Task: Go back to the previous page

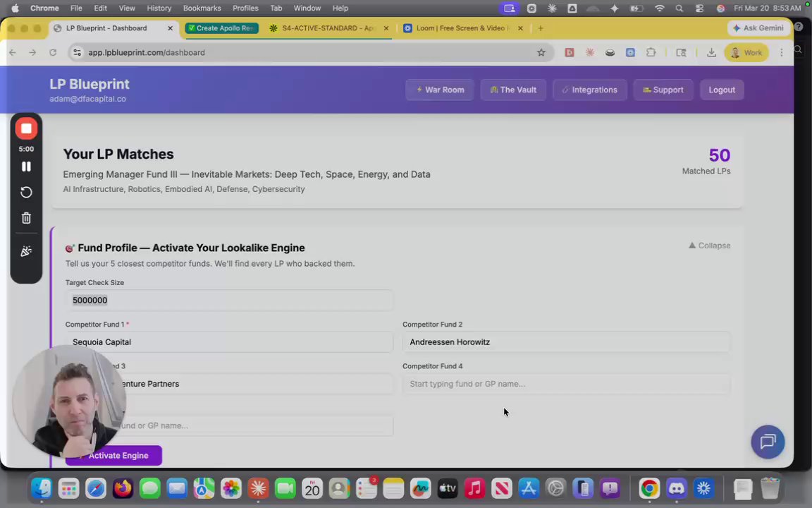Action: [13, 52]
